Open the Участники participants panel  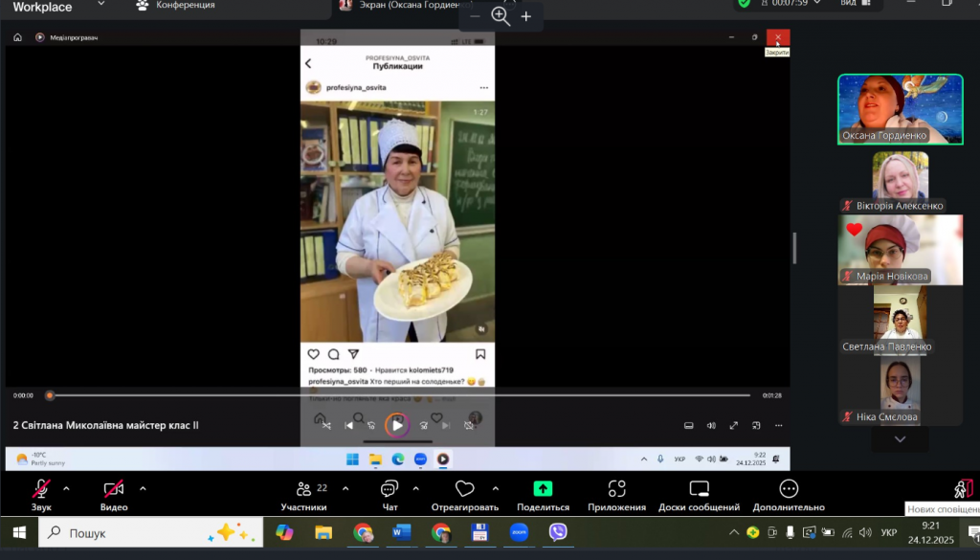(304, 489)
